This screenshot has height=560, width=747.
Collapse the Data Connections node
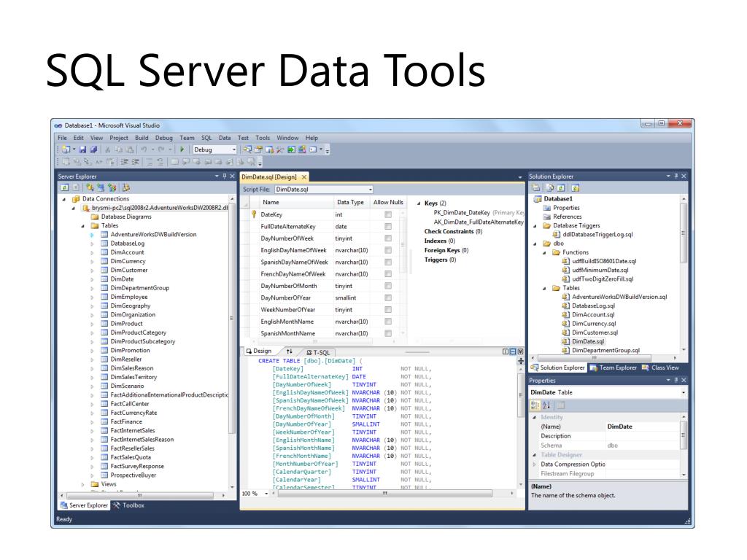pos(64,199)
